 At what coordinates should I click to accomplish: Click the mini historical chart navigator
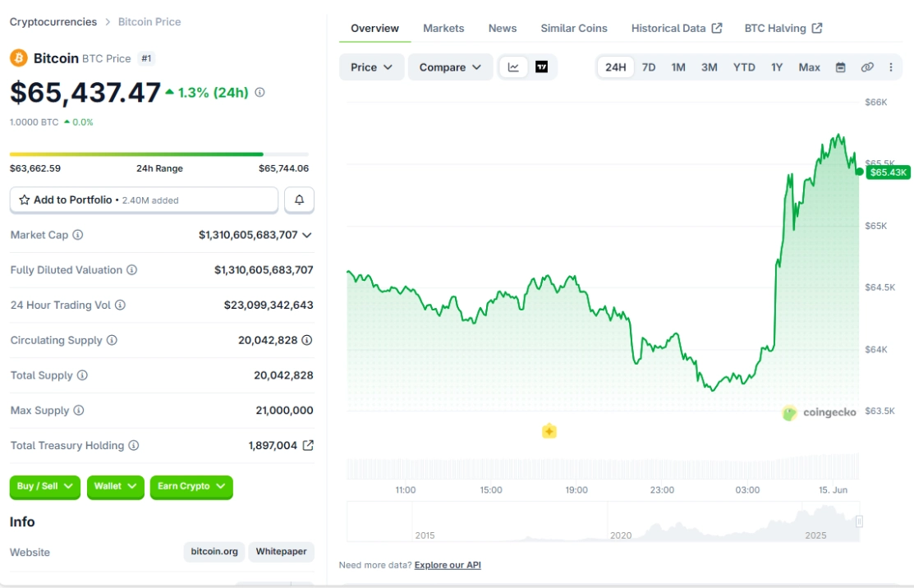coord(604,521)
